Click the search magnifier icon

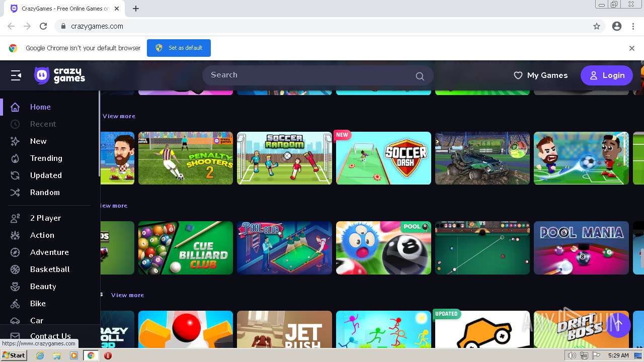(420, 76)
